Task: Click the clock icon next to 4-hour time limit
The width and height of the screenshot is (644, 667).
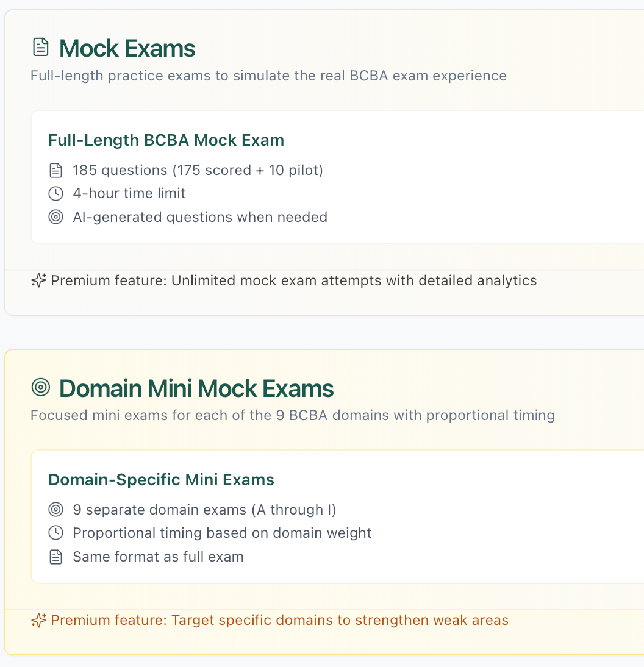Action: pos(55,193)
